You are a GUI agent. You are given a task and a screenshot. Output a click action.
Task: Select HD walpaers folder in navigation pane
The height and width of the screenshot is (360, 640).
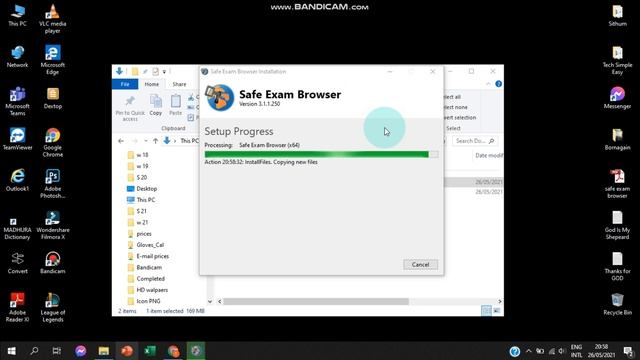pos(148,290)
